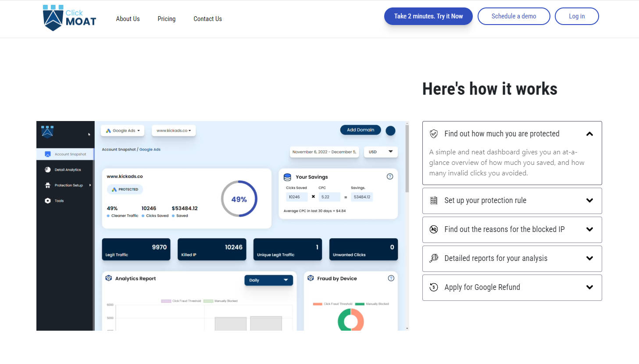Click the Schedule a demo button
Viewport: 639px width, 364px height.
514,16
